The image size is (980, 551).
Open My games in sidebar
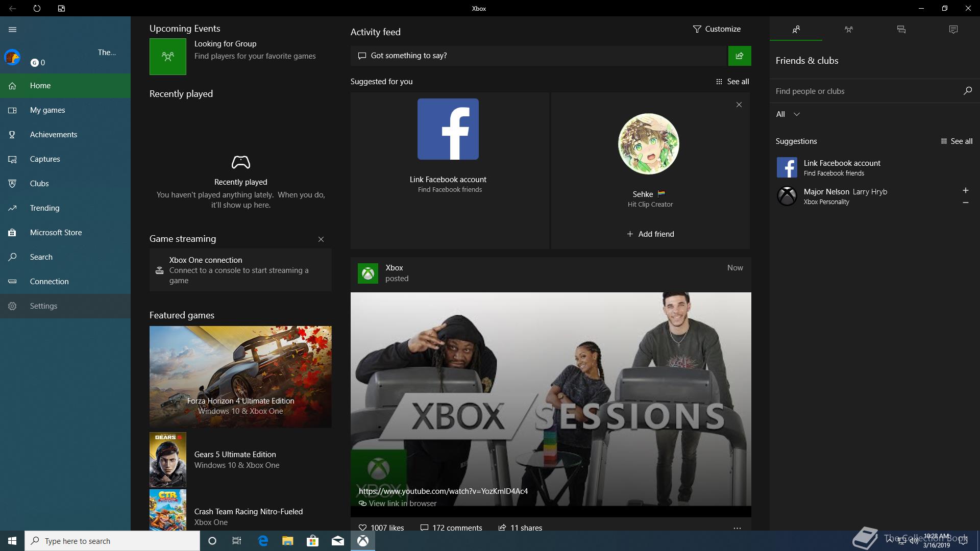[x=65, y=110]
